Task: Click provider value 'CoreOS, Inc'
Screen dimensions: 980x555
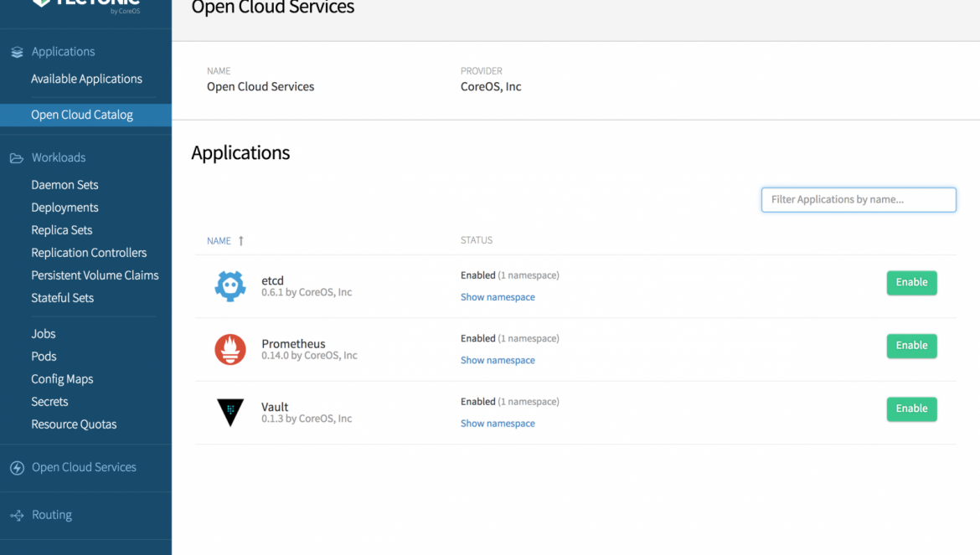Action: 491,87
